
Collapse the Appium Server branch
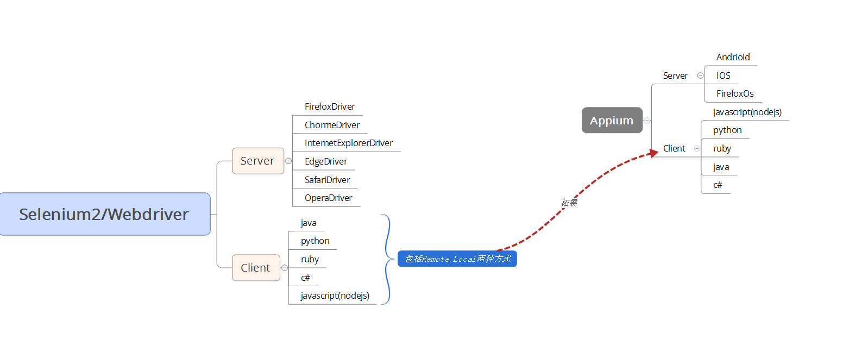point(700,75)
